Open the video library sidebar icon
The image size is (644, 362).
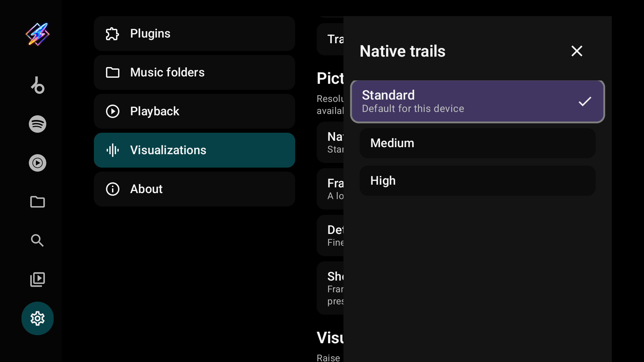click(x=38, y=280)
